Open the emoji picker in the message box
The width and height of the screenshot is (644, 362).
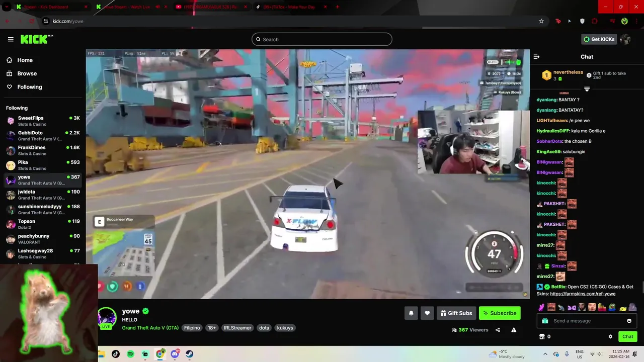click(629, 321)
